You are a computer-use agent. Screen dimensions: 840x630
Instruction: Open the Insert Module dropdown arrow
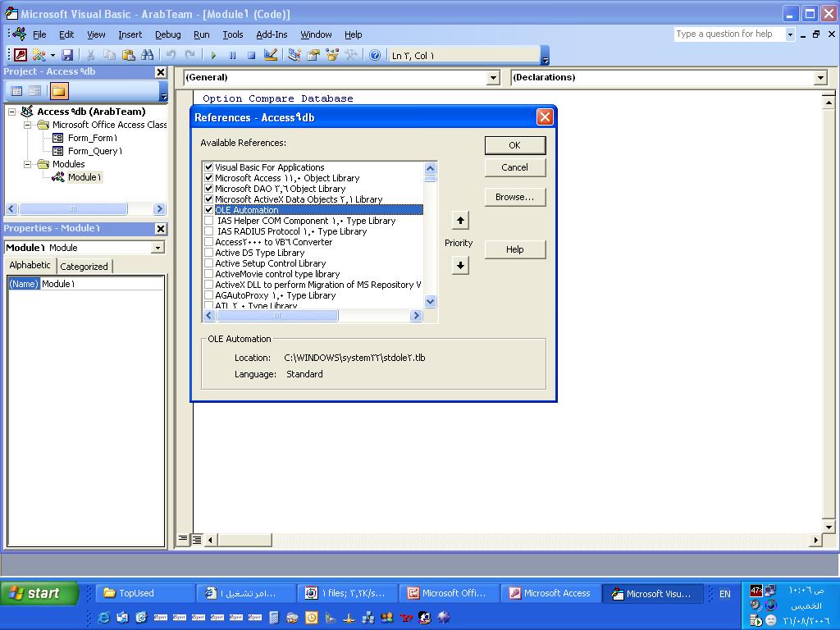[x=52, y=55]
